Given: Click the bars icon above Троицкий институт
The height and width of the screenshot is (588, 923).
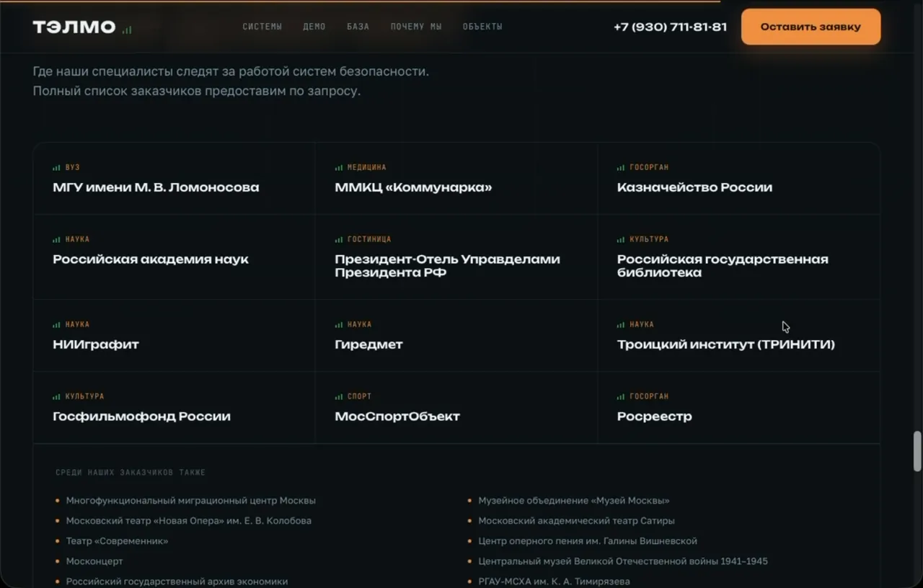Looking at the screenshot, I should coord(621,325).
